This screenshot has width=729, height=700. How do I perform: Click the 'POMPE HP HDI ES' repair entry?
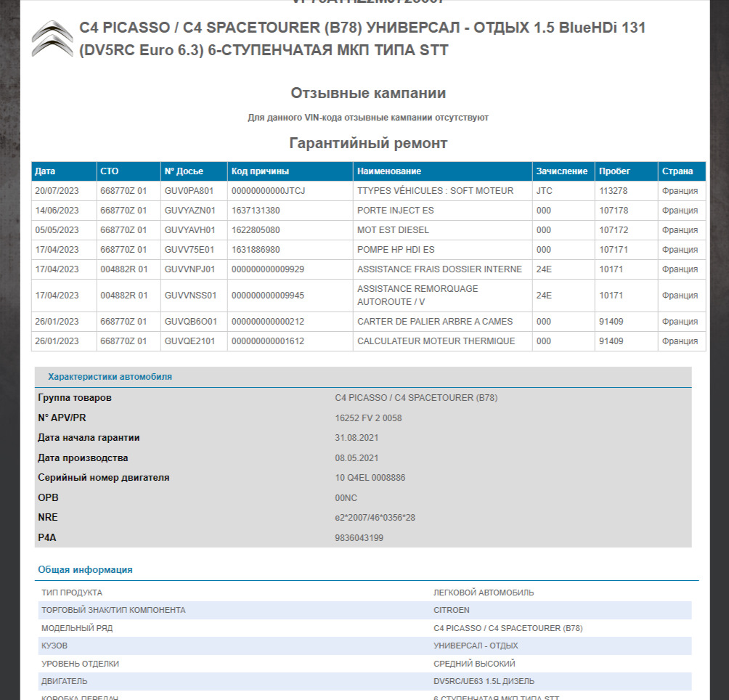click(396, 250)
